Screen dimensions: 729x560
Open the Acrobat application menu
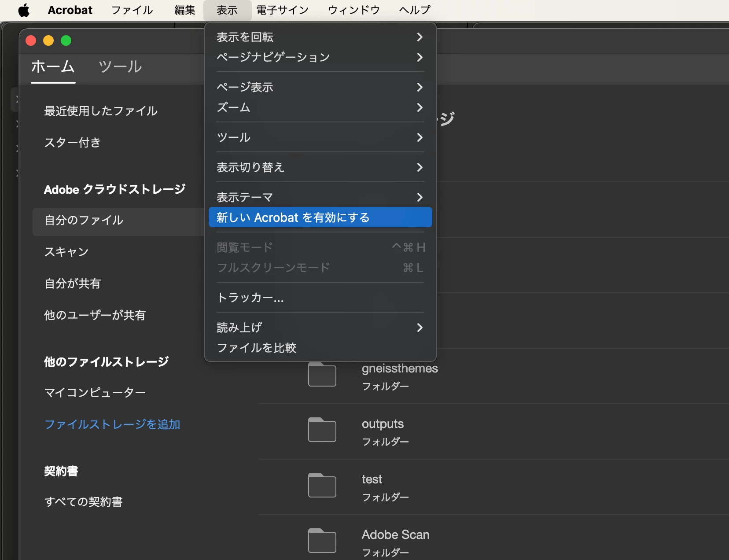click(70, 10)
